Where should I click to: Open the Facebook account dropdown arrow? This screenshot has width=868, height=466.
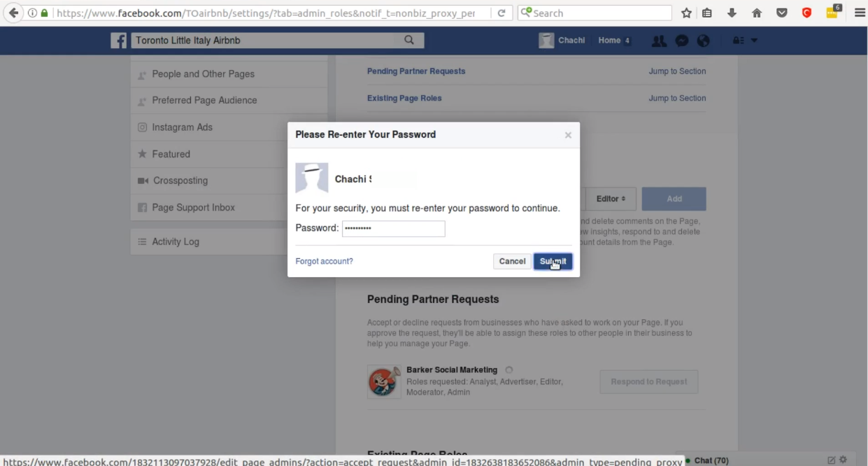(x=754, y=41)
